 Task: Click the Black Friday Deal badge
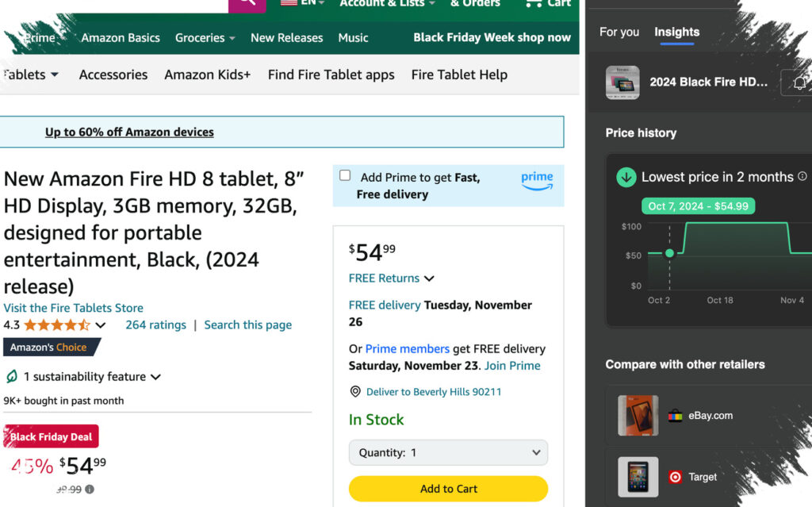click(x=51, y=436)
